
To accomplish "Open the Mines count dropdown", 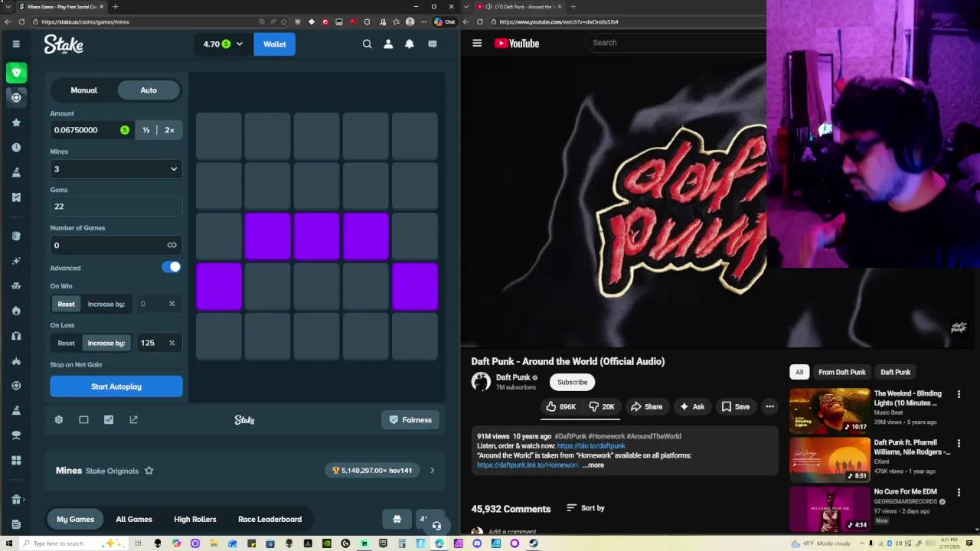I will [116, 169].
